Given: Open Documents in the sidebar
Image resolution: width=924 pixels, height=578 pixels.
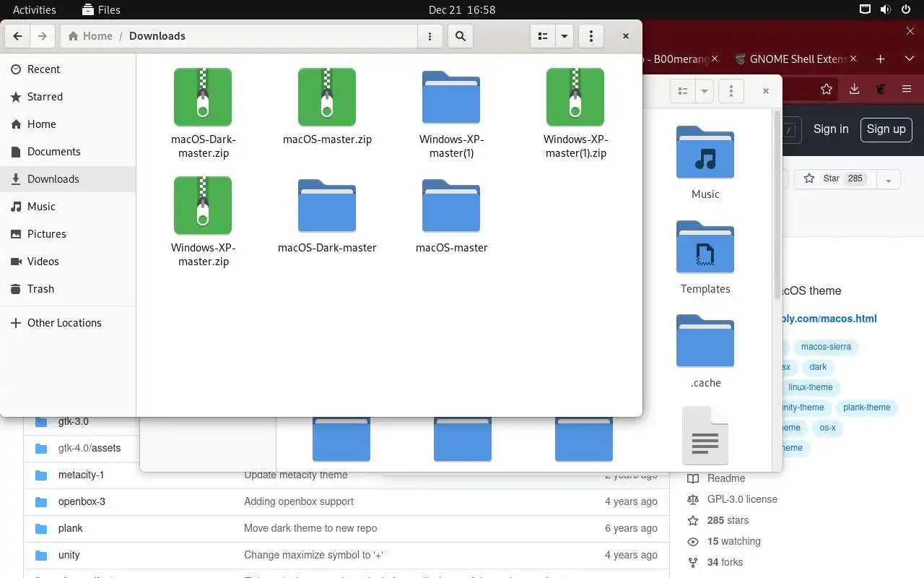Looking at the screenshot, I should 68,152.
